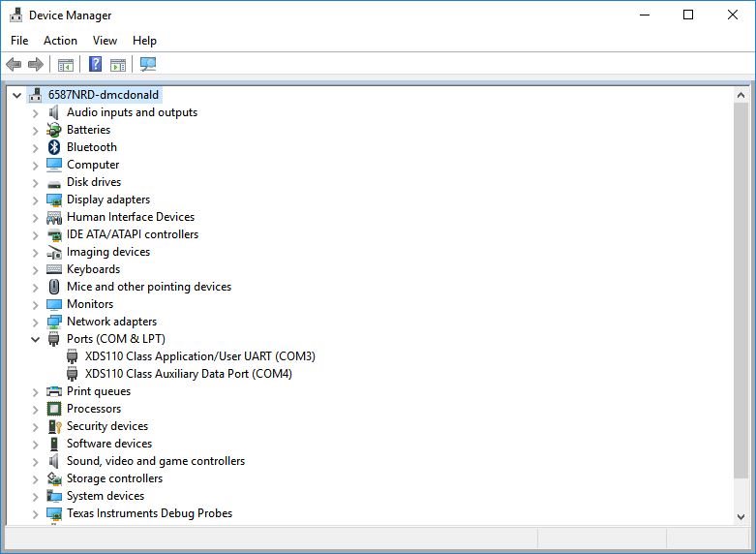
Task: Toggle the console tree pane toolbar icon
Action: [x=66, y=64]
